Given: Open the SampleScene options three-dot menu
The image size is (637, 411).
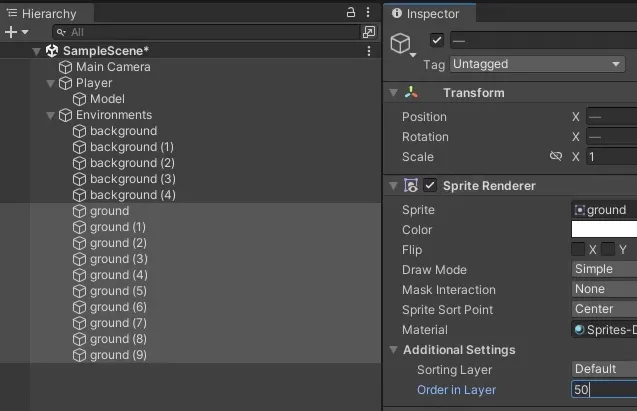Looking at the screenshot, I should (369, 51).
